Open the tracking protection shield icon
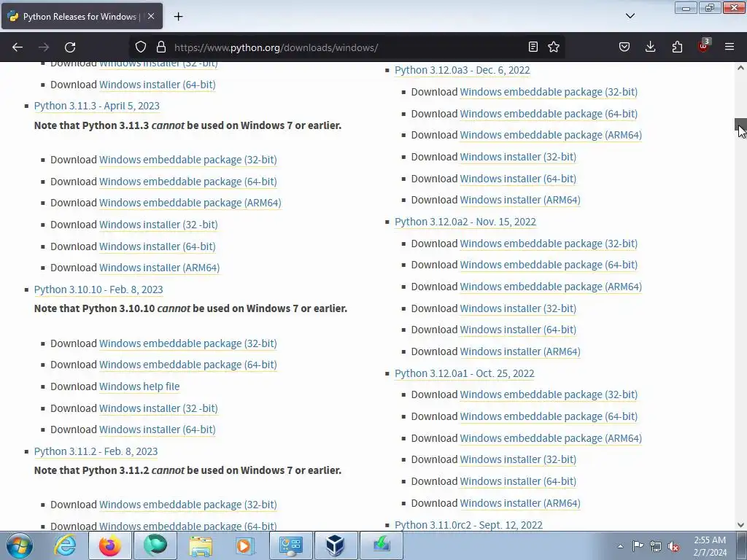The width and height of the screenshot is (747, 560). tap(141, 47)
